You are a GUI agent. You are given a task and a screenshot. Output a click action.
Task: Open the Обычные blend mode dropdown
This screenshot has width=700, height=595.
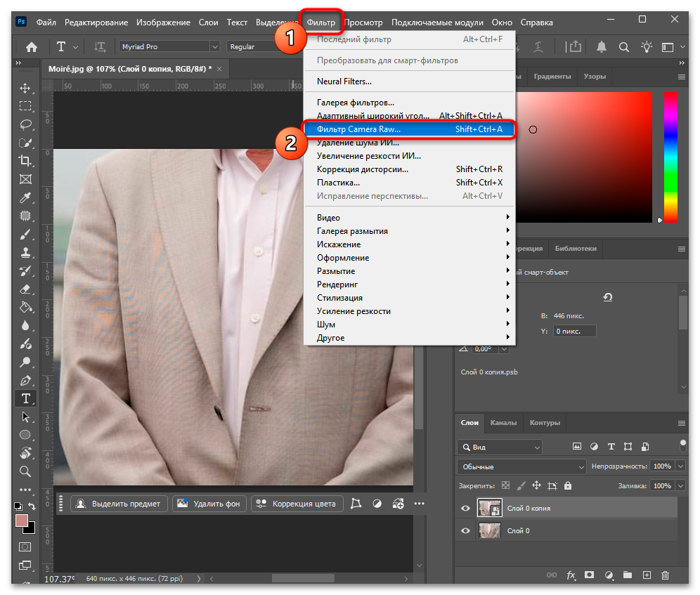point(521,467)
